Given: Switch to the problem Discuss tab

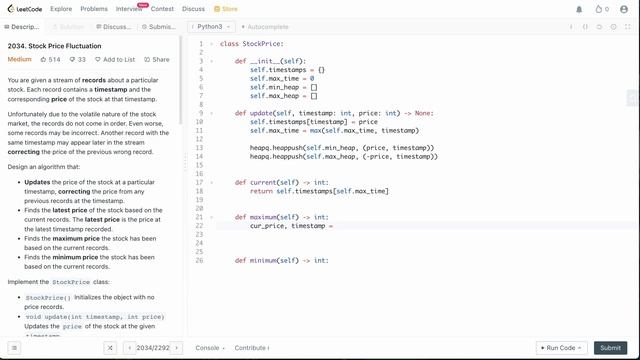Looking at the screenshot, I should coord(114,27).
